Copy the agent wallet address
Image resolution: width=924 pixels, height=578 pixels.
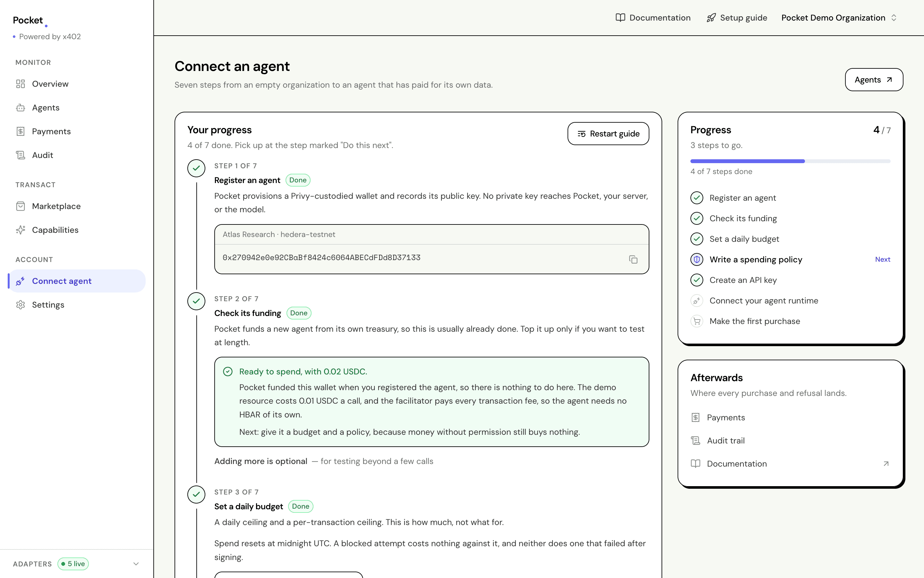click(x=633, y=259)
